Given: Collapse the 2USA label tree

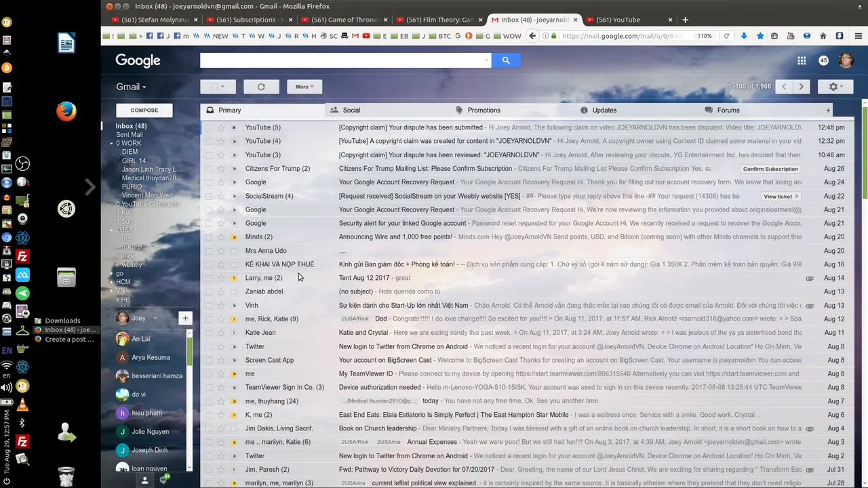Looking at the screenshot, I should [x=112, y=230].
